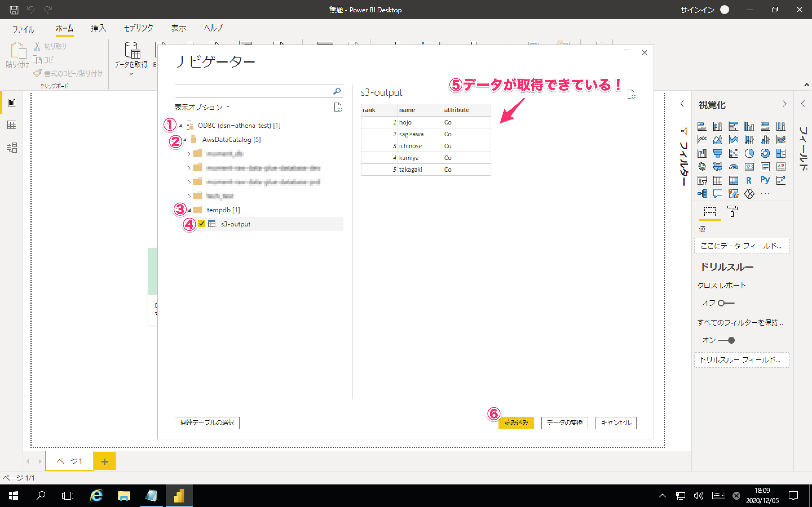Image resolution: width=812 pixels, height=507 pixels.
Task: Collapse the tempdb folder node
Action: click(189, 210)
